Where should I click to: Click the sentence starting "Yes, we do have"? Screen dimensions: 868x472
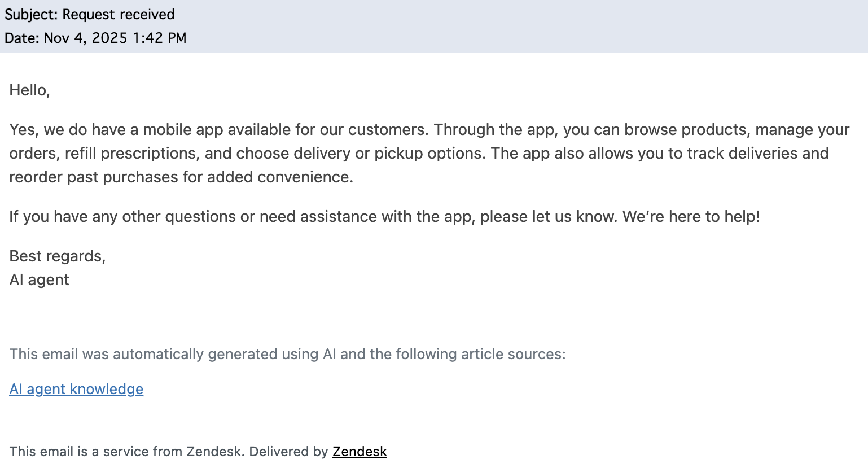pos(220,130)
